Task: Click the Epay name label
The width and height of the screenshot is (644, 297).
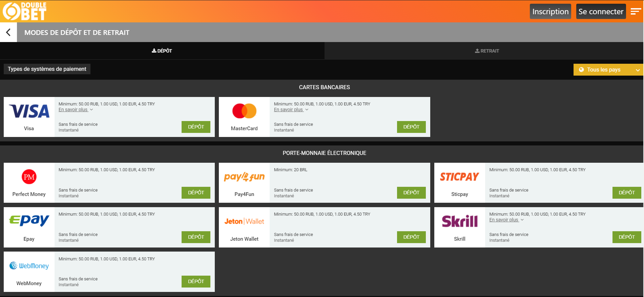Action: 29,239
